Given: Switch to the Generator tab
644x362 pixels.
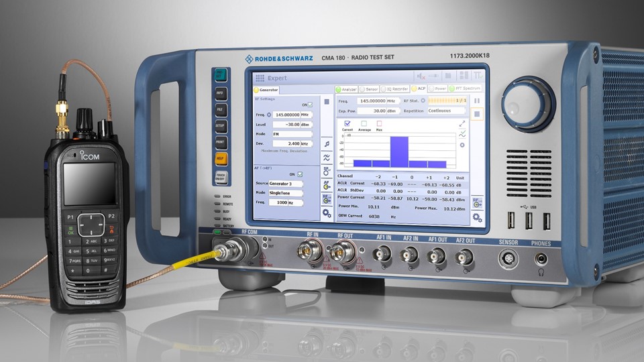Looking at the screenshot, I should (266, 90).
